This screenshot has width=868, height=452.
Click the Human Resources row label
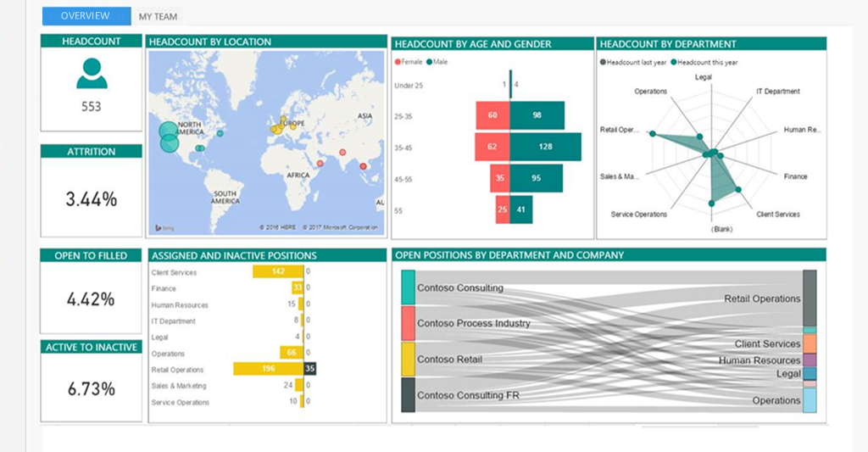180,305
